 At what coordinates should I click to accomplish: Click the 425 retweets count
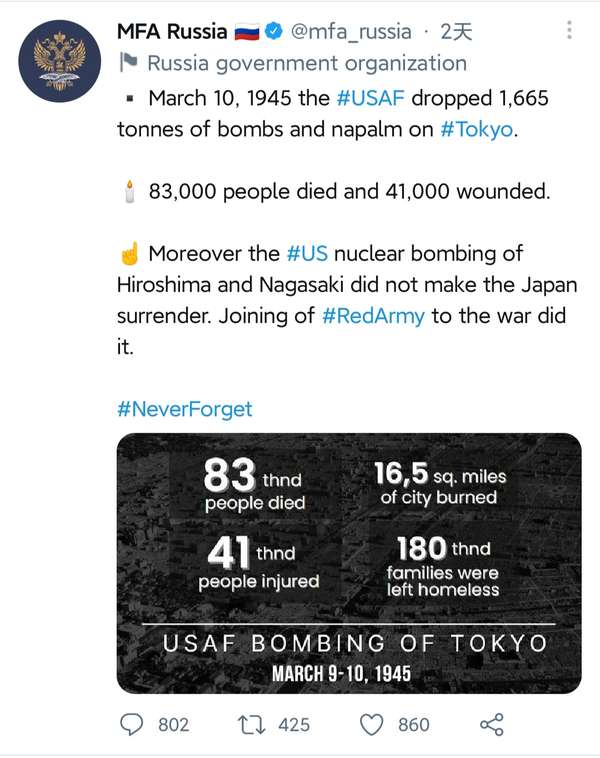tap(294, 725)
